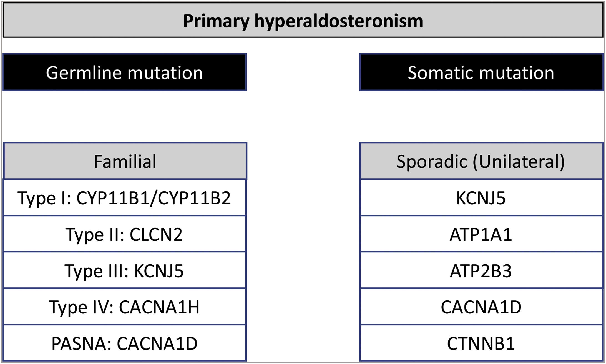Click CACNA1D in the Sporadic column
606x364 pixels.
point(481,307)
